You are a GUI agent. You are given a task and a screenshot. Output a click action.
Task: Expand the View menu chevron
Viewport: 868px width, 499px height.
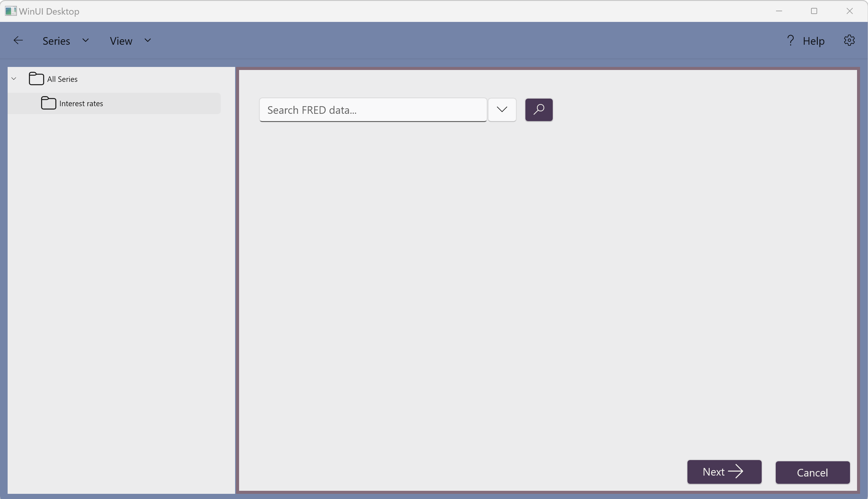click(x=148, y=40)
